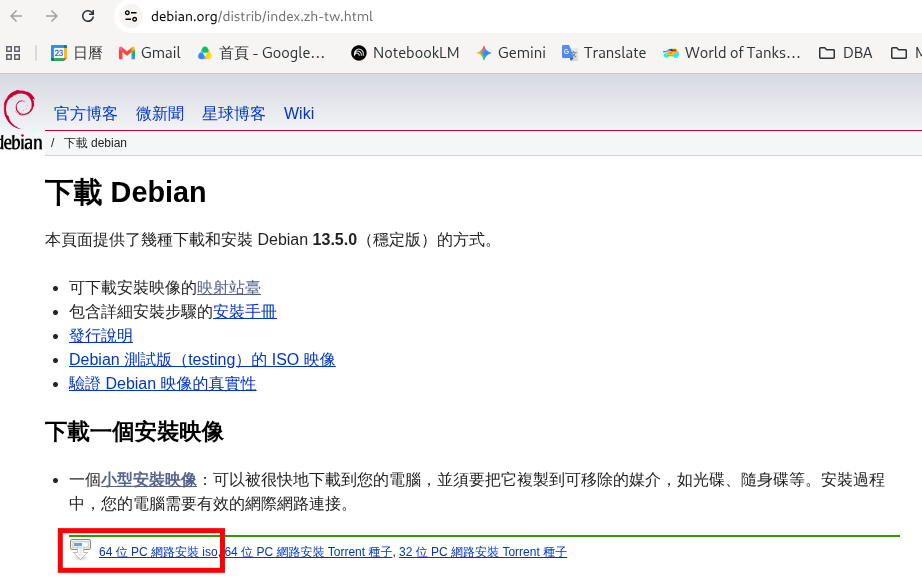Open the apps grid icon in bookmarks bar
The height and width of the screenshot is (581, 922).
point(13,53)
